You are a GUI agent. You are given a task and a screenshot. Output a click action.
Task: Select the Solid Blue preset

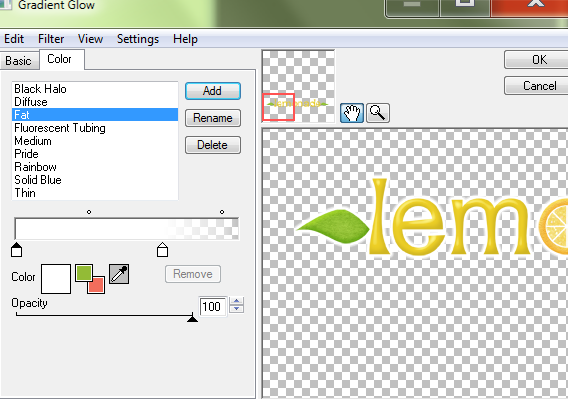coord(95,180)
